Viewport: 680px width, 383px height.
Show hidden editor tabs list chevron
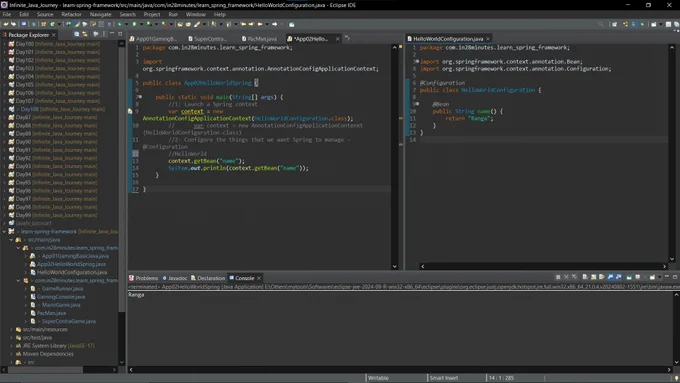coord(347,38)
